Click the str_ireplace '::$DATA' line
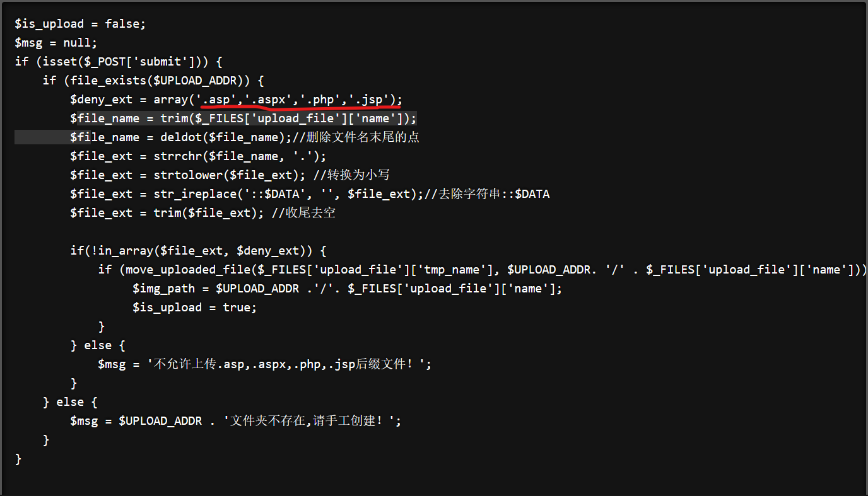The height and width of the screenshot is (496, 868). coord(310,194)
